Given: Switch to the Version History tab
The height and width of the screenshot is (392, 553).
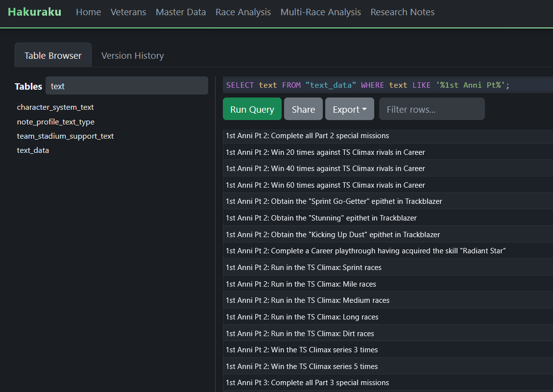Looking at the screenshot, I should coord(133,55).
